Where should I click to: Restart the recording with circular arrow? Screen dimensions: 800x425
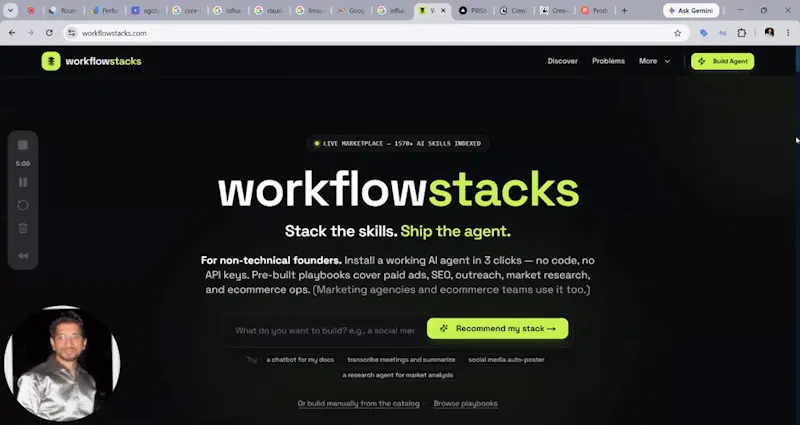23,205
